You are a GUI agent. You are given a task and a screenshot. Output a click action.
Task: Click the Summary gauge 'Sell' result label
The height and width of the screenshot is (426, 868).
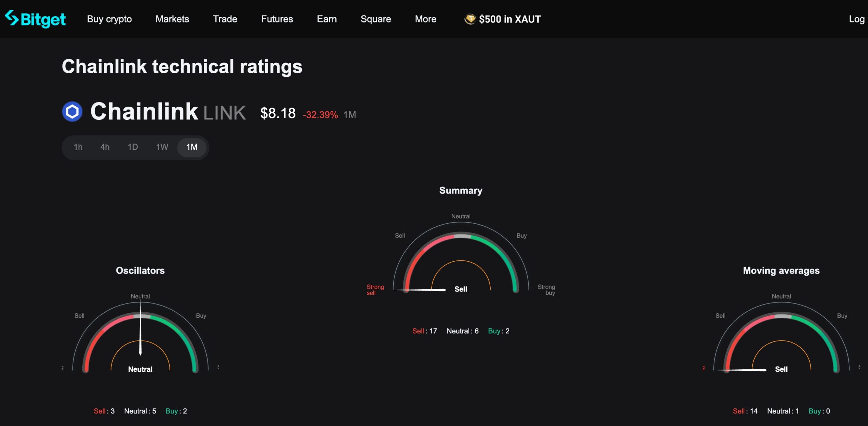click(460, 289)
